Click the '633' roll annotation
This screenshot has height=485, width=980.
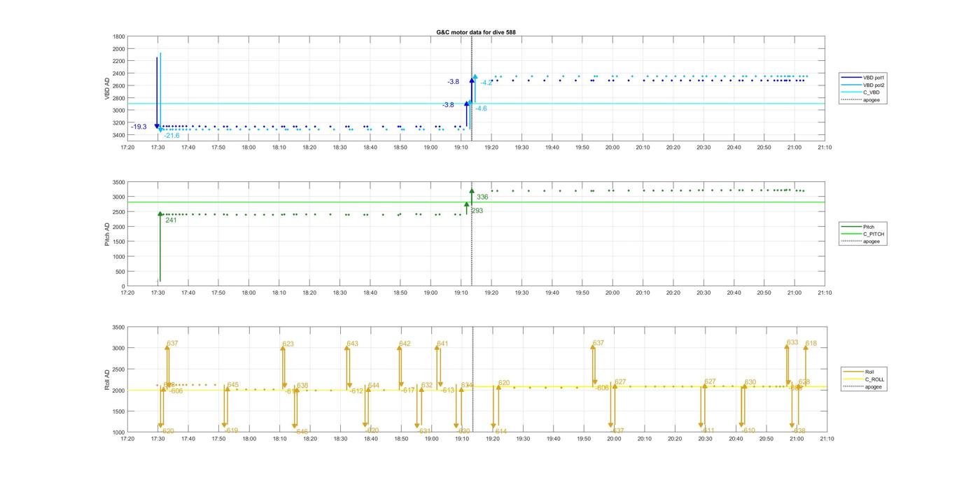coord(792,343)
